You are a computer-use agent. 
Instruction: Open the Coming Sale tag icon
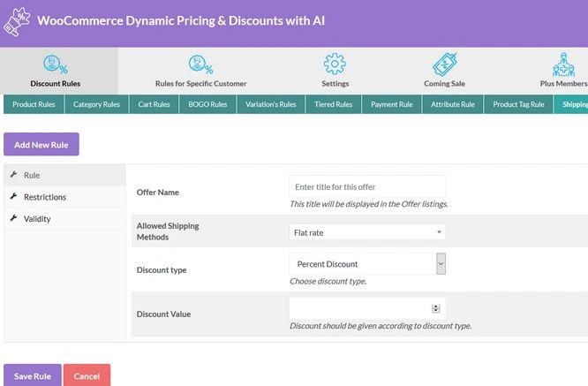(x=444, y=65)
